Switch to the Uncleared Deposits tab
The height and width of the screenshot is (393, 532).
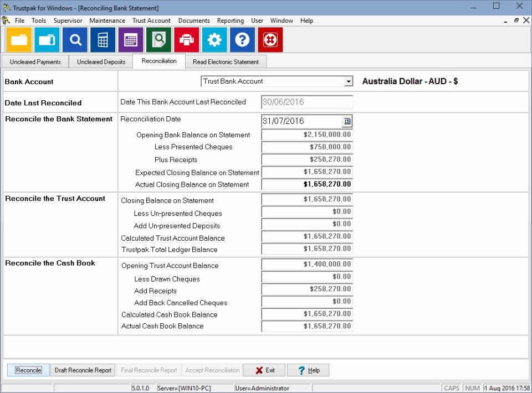tap(101, 62)
